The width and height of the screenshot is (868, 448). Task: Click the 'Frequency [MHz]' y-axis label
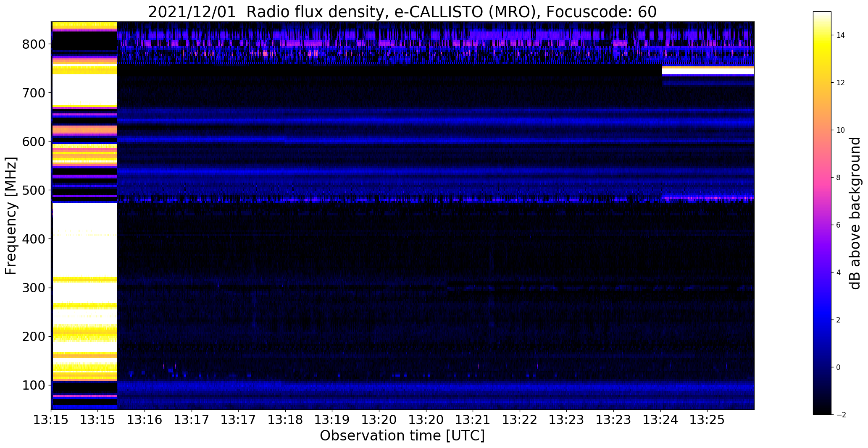tap(11, 216)
